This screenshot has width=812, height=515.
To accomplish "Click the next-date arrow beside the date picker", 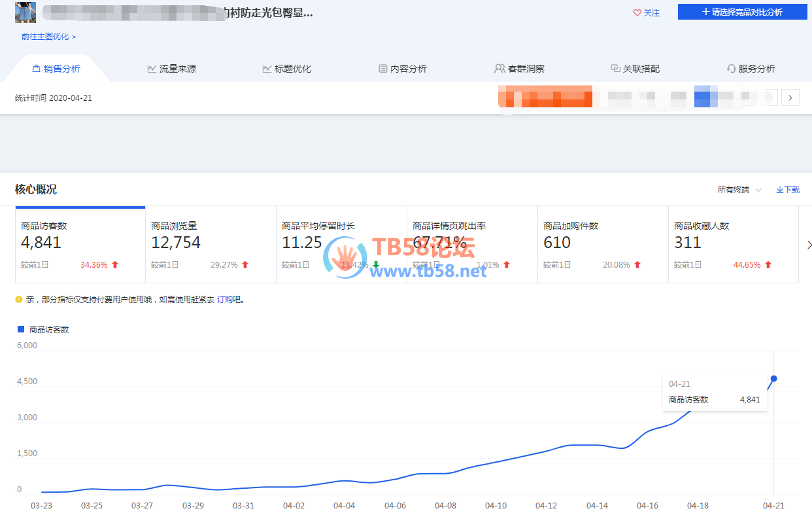I will pos(790,98).
